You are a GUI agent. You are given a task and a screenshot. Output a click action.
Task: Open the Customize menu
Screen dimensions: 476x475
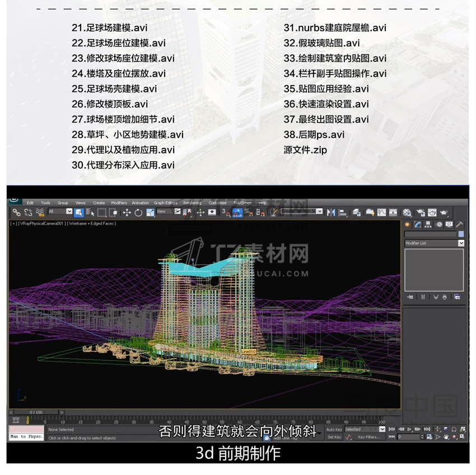pos(217,203)
